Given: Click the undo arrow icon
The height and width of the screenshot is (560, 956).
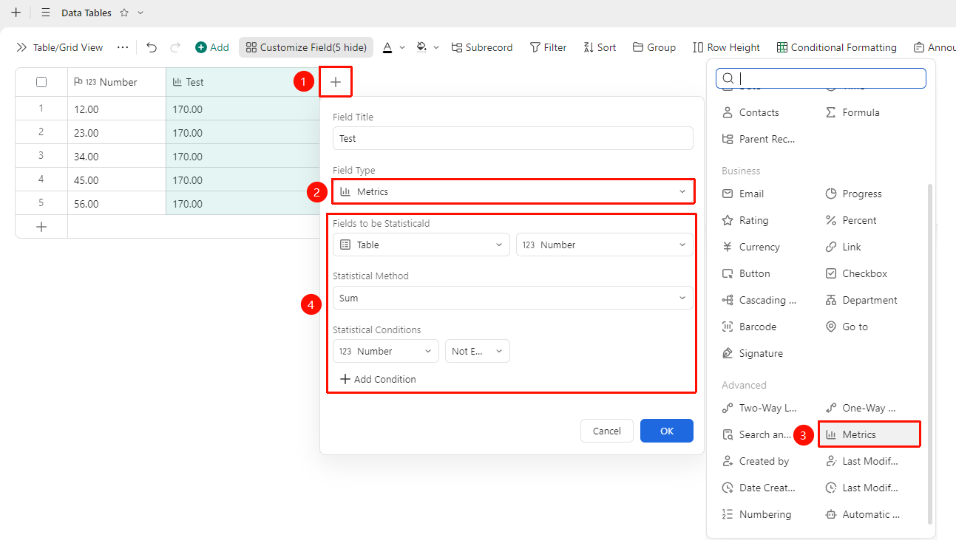Looking at the screenshot, I should coord(152,47).
